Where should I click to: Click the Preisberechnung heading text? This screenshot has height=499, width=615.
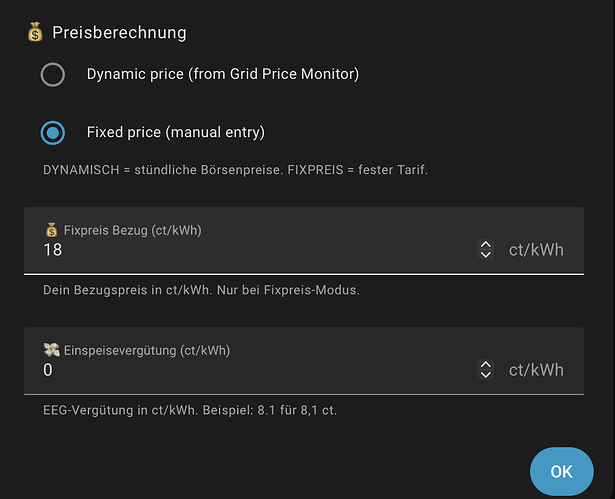119,32
